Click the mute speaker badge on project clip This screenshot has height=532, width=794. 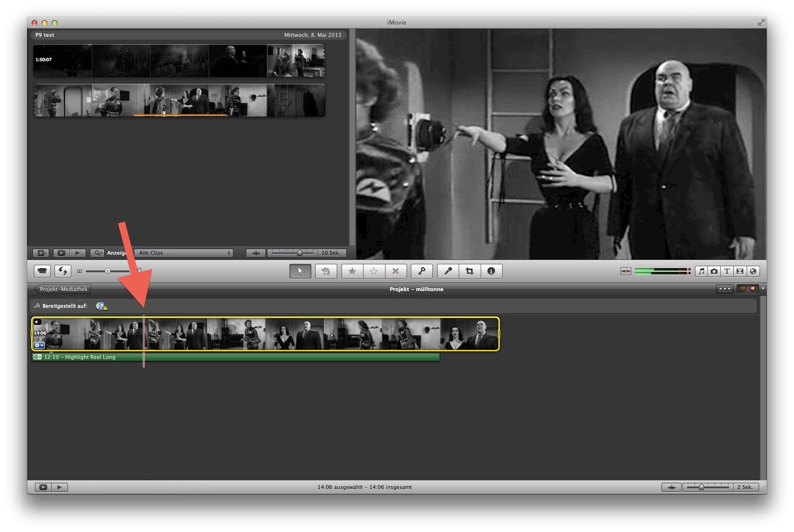(x=38, y=322)
